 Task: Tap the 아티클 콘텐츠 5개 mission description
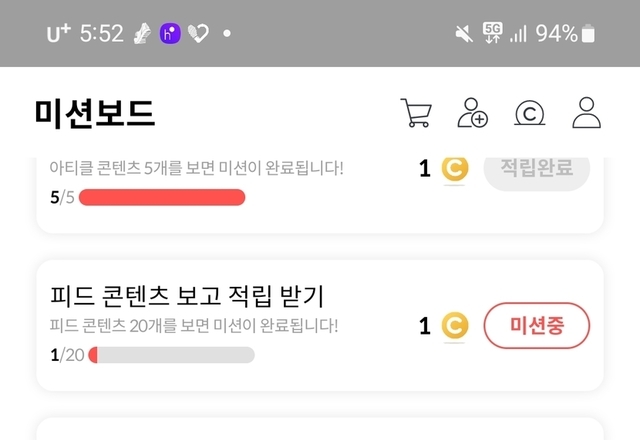(x=196, y=167)
